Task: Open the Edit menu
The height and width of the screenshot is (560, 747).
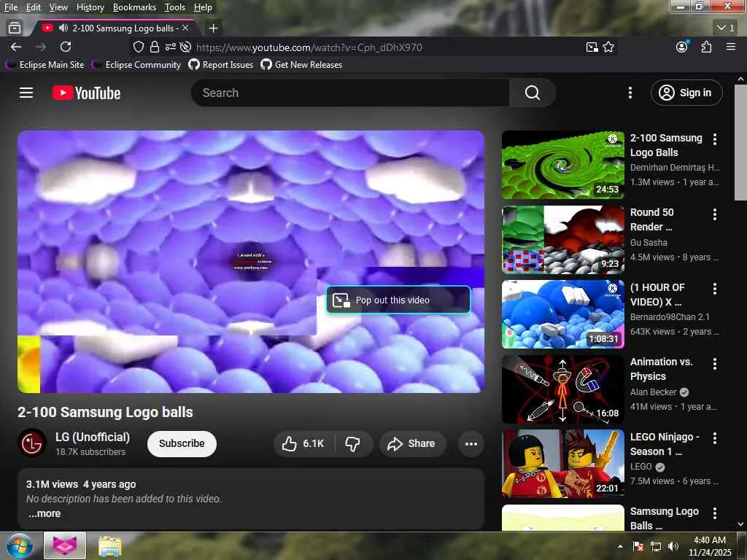Action: point(34,7)
